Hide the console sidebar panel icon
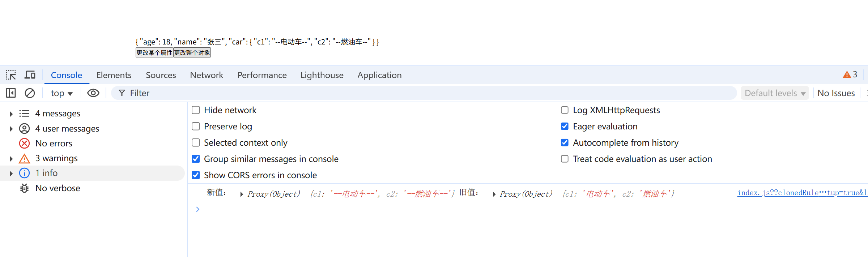Image resolution: width=868 pixels, height=257 pixels. pyautogui.click(x=11, y=93)
